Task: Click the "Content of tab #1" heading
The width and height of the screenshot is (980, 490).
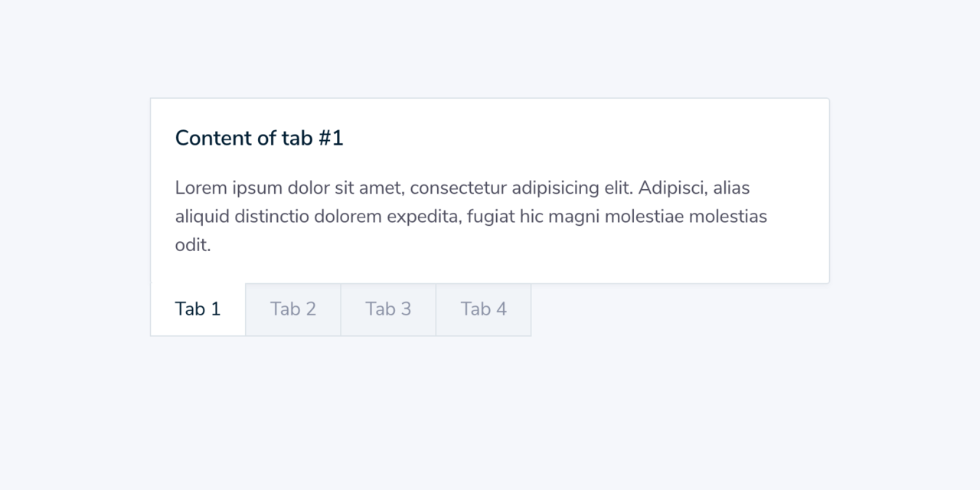Action: pos(259,139)
